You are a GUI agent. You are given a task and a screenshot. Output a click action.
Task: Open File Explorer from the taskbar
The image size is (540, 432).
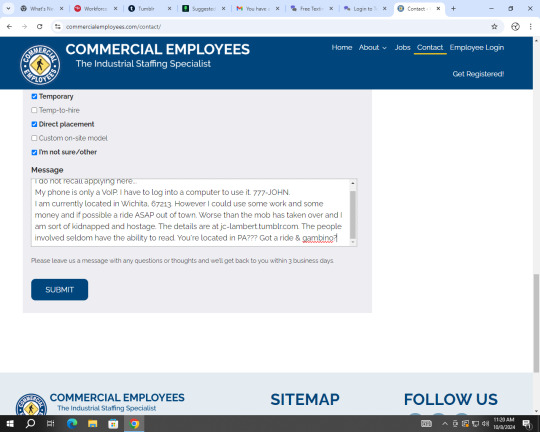point(92,423)
